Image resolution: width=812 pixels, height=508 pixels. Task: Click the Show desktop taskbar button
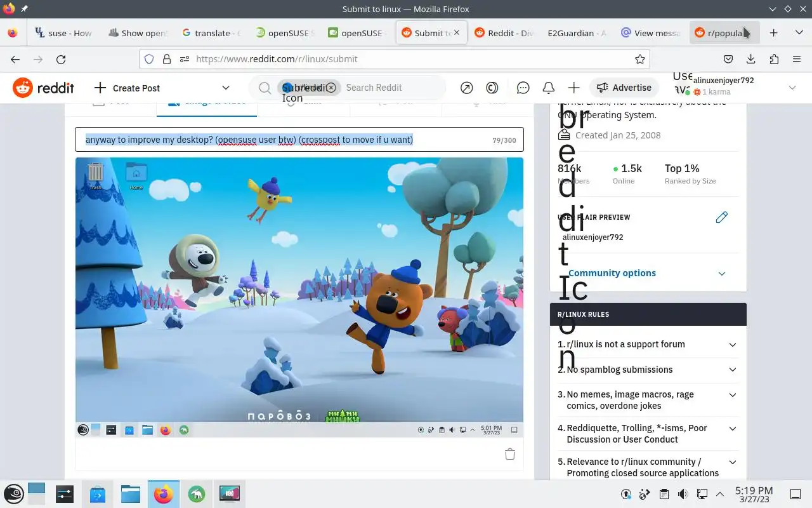[795, 494]
